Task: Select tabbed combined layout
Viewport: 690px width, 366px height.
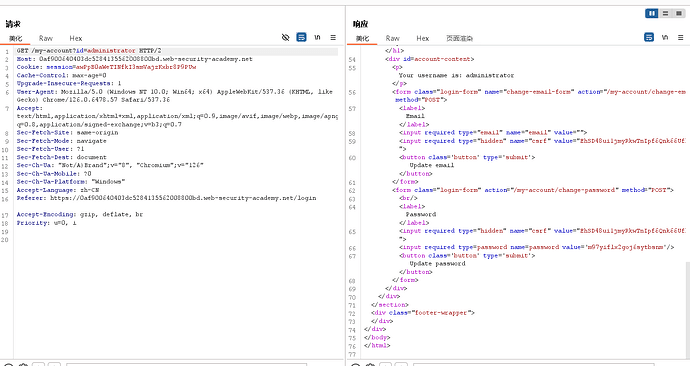Action: click(x=679, y=14)
